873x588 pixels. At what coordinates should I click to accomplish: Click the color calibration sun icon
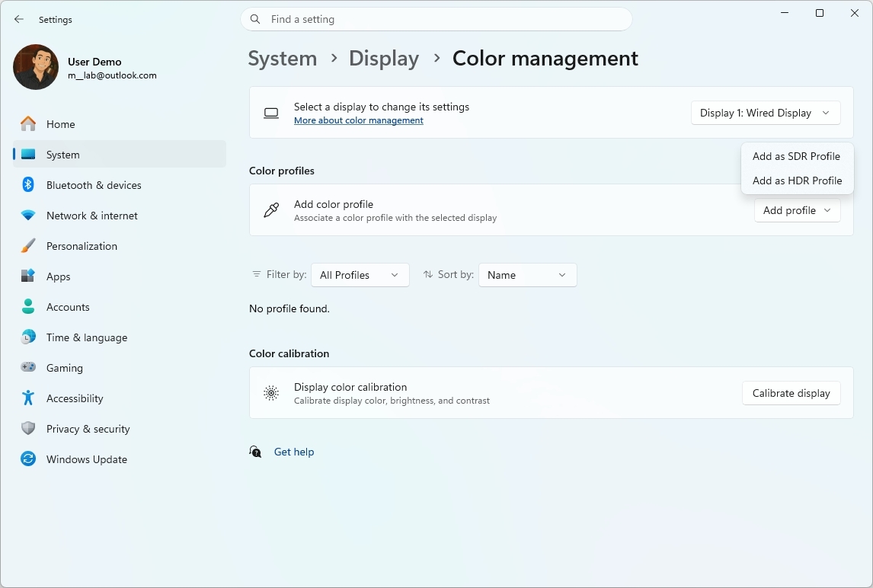[271, 393]
